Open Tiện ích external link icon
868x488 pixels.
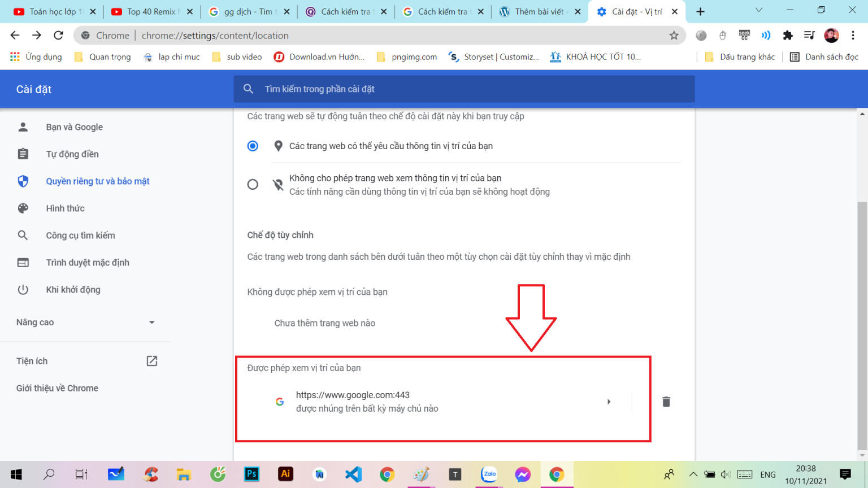point(151,361)
